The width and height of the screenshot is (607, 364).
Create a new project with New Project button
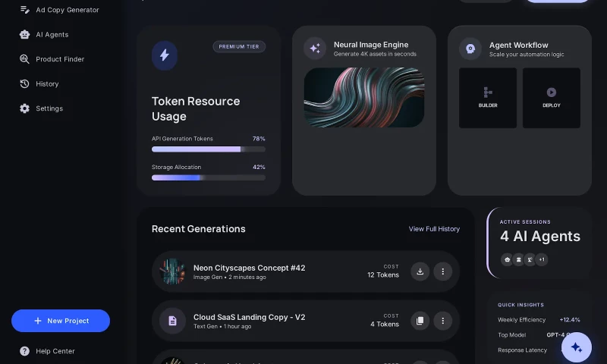pos(61,321)
